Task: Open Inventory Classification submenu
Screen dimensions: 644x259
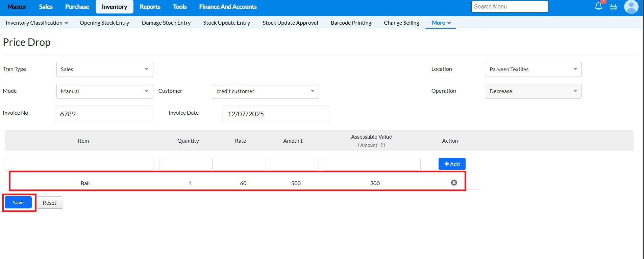Action: [x=37, y=23]
